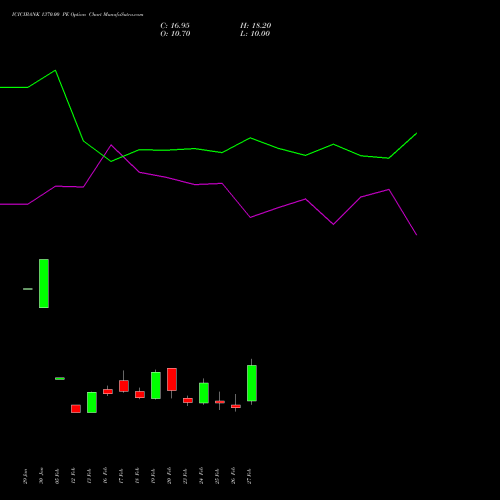Click the green candlestick above 24 Feb
The height and width of the screenshot is (500, 500).
204,393
